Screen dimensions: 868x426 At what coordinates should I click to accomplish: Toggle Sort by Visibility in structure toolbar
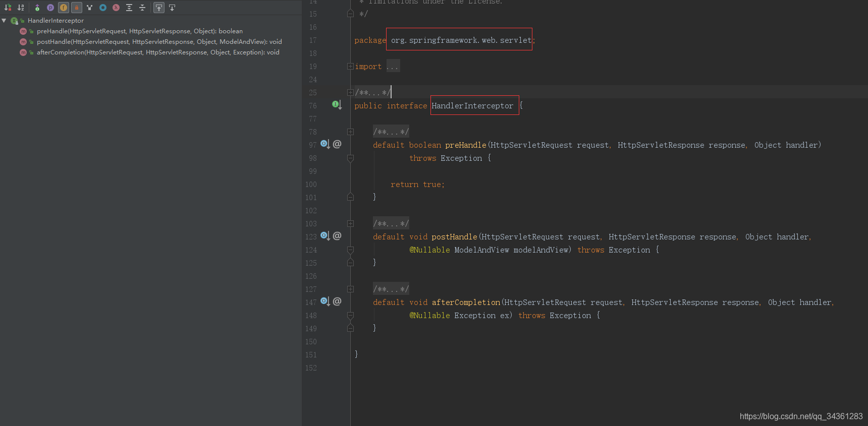pos(8,8)
